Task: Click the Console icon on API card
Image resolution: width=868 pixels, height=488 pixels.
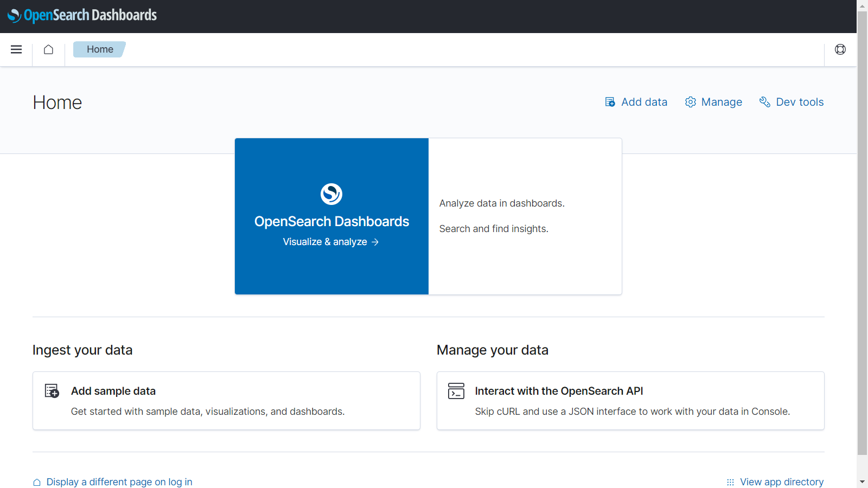Action: pos(456,391)
